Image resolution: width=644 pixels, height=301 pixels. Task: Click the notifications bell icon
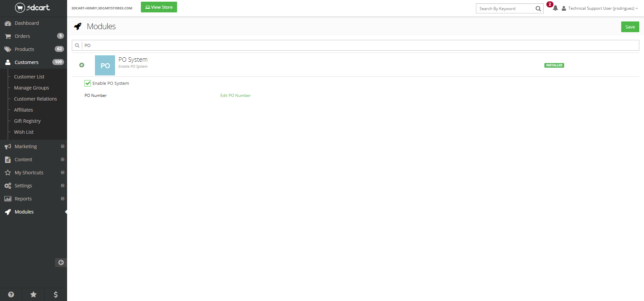[x=555, y=8]
